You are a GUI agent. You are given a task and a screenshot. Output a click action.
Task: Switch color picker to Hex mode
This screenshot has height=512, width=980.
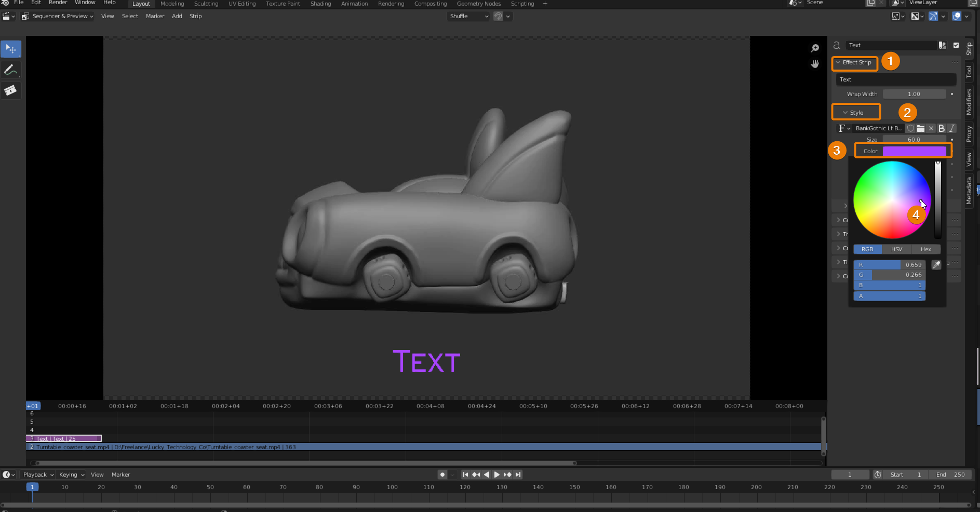coord(925,249)
